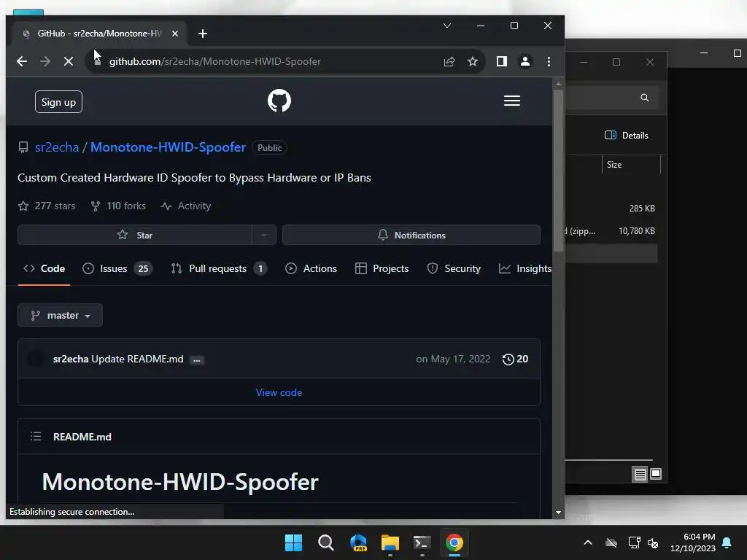Image resolution: width=747 pixels, height=560 pixels.
Task: Open the Update README.md commit
Action: click(137, 359)
